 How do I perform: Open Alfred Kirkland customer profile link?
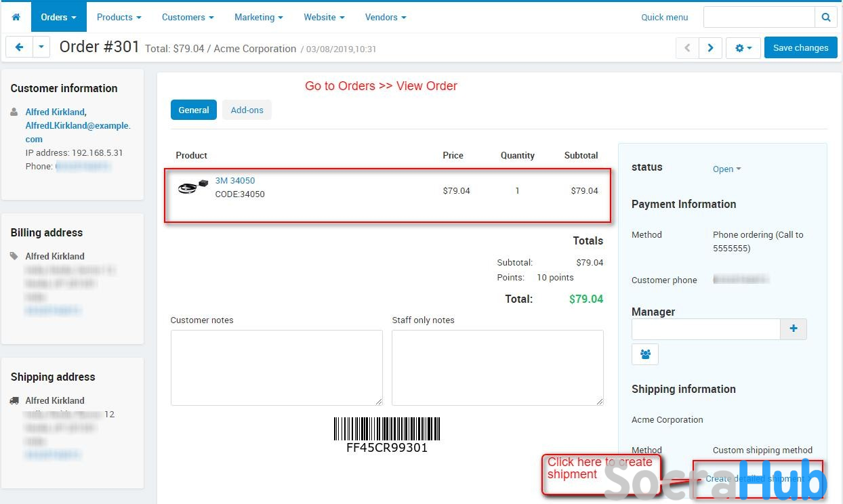[x=56, y=112]
